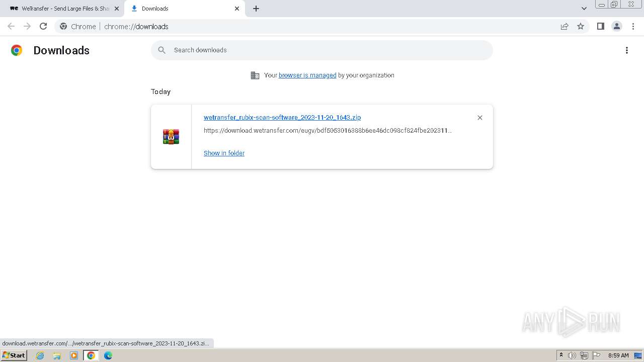Remove the download entry from list

[480, 118]
